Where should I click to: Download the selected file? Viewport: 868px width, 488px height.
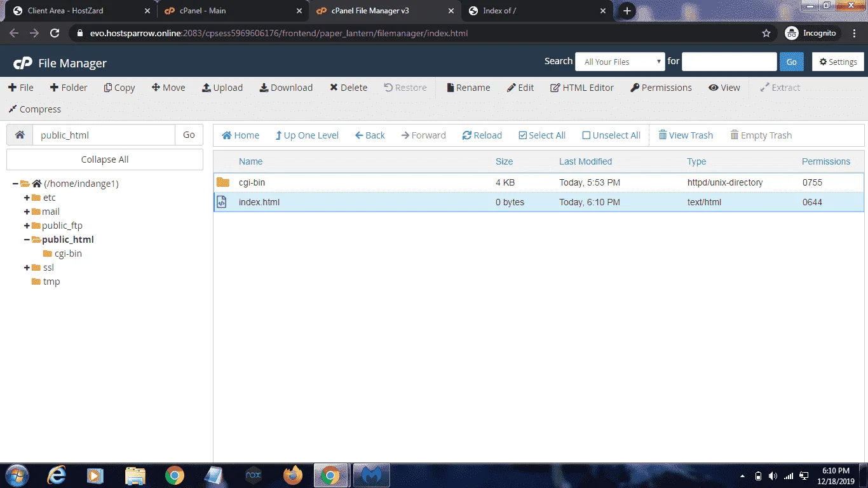pyautogui.click(x=286, y=88)
